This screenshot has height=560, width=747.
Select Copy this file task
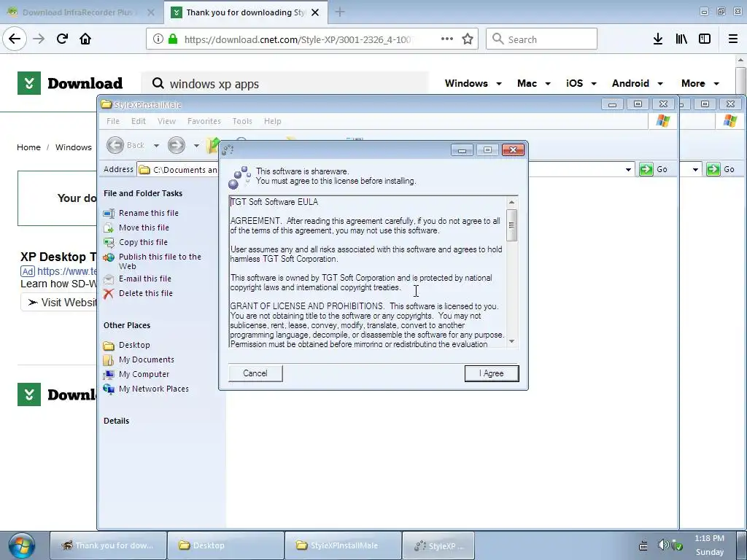pos(144,242)
